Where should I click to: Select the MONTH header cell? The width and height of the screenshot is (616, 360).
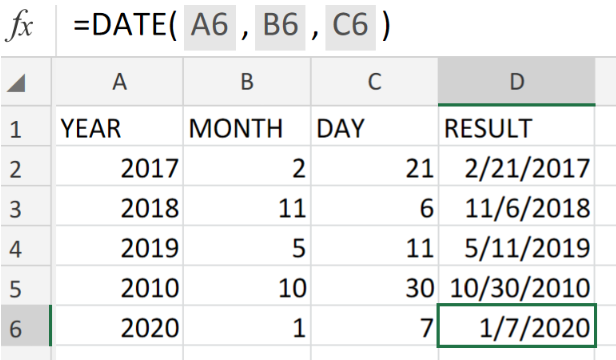(x=247, y=127)
